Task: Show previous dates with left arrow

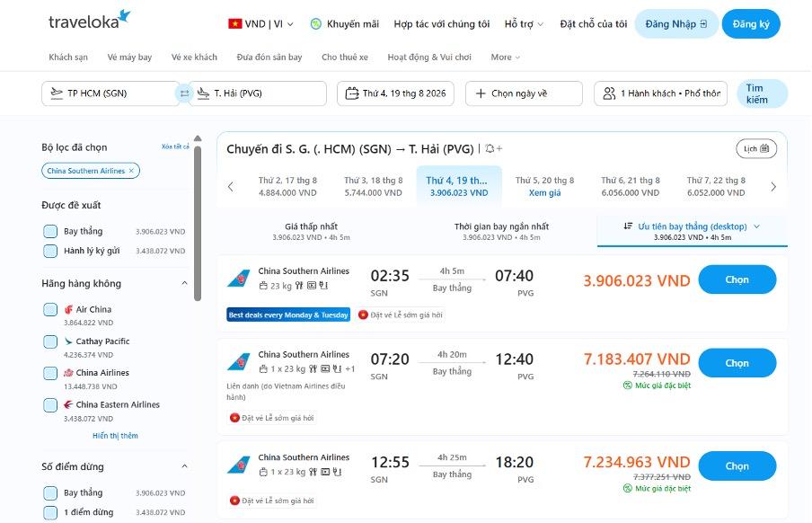Action: coord(231,187)
